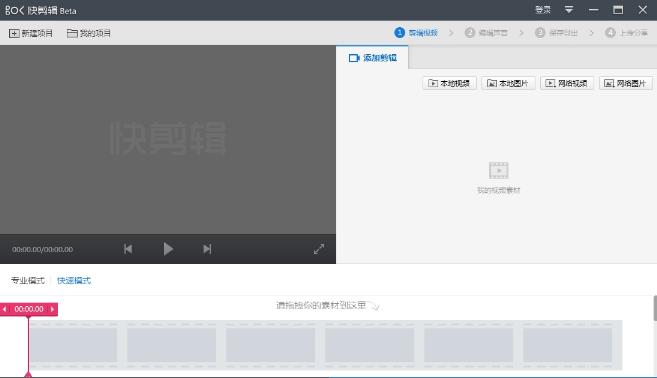The image size is (657, 378).
Task: Jump to next frame in player
Action: pos(207,249)
